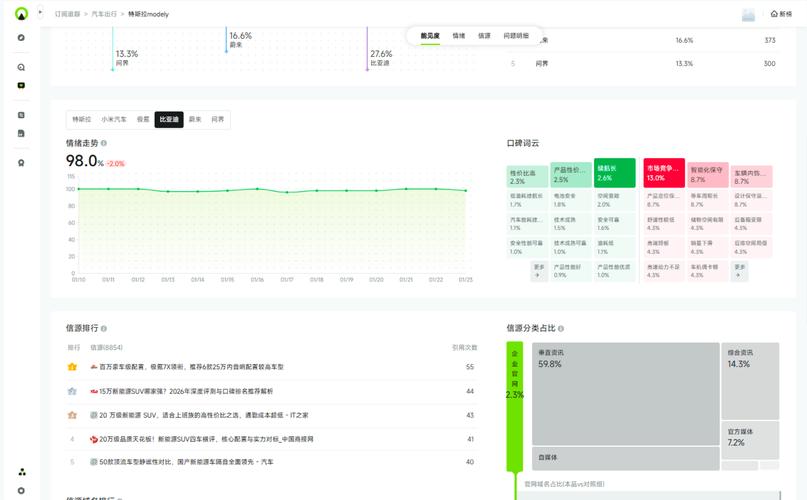Click the info icon beside 情绪走势
Image resolution: width=807 pixels, height=500 pixels.
[x=104, y=143]
